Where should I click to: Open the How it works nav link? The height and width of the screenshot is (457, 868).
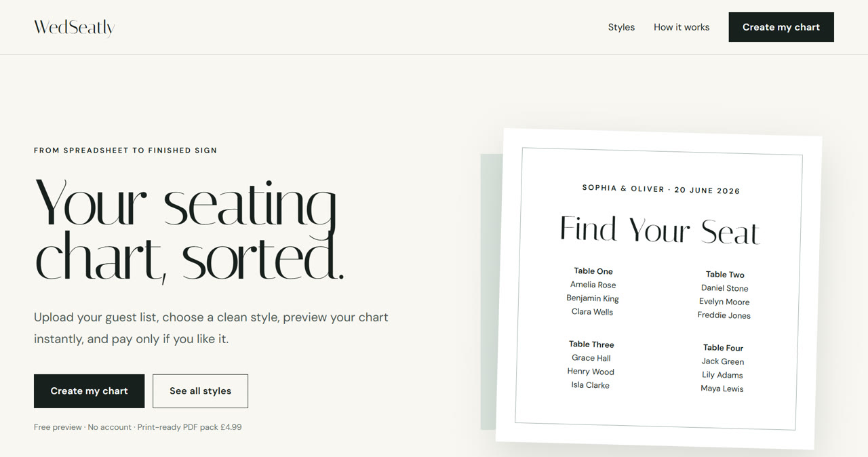682,27
